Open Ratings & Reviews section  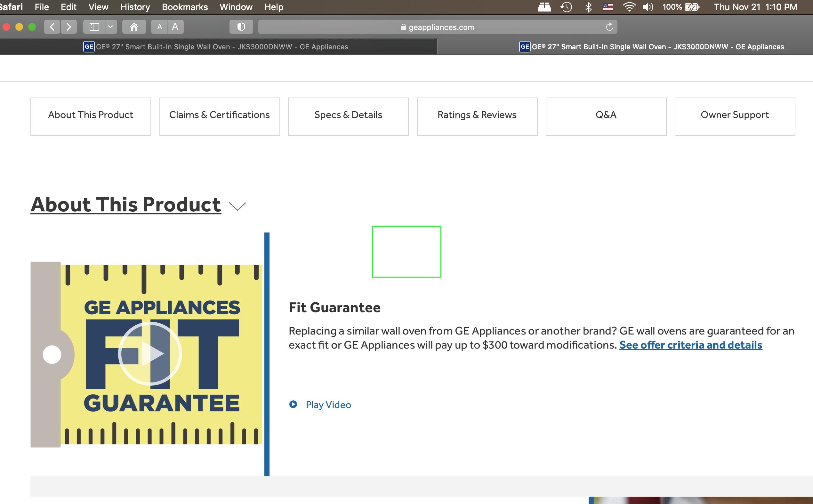click(477, 117)
